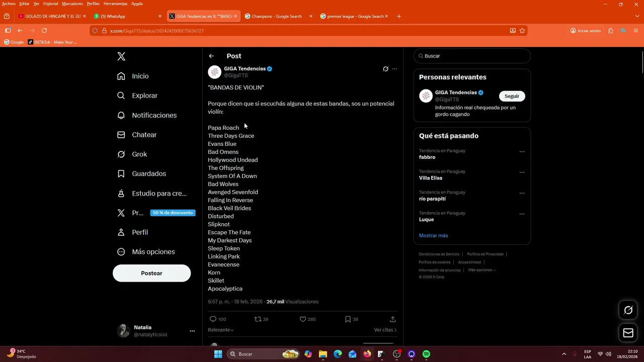Open Windows Start menu
Viewport: 644px width, 362px height.
click(218, 354)
